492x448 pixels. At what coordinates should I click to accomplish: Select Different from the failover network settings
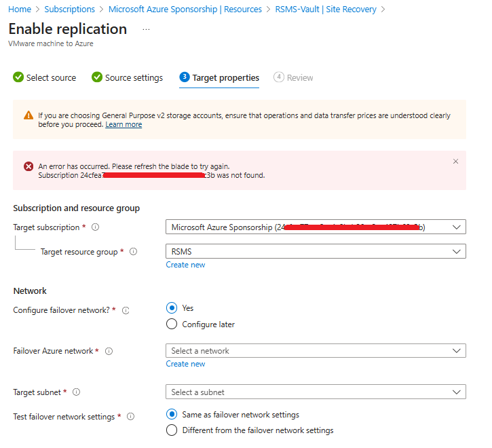tap(172, 430)
